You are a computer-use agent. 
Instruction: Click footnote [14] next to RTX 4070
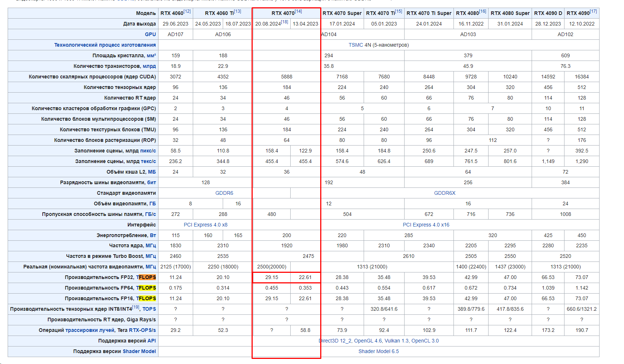(x=298, y=11)
